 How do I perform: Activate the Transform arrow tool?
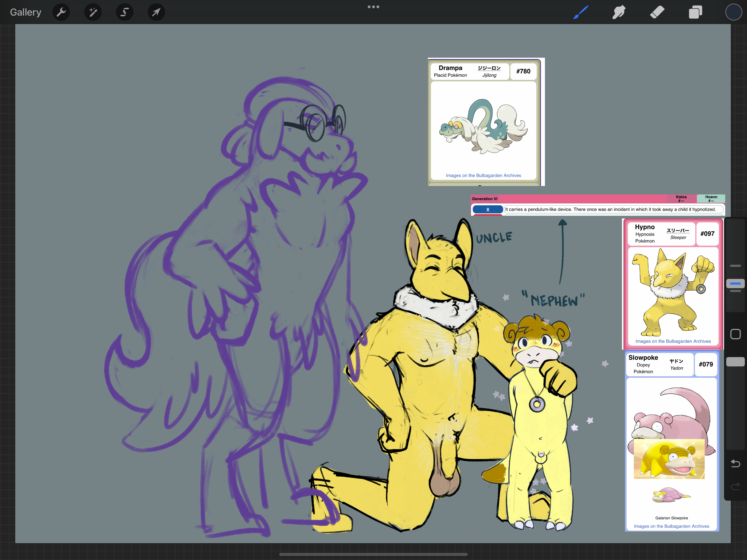[156, 12]
